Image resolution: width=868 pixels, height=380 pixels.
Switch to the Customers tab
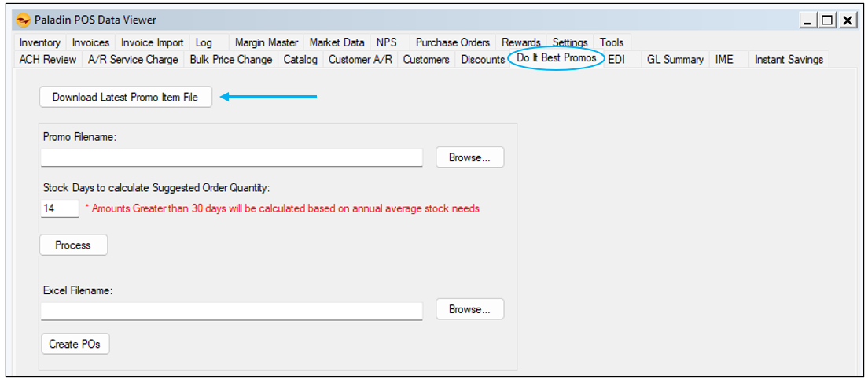[x=426, y=59]
